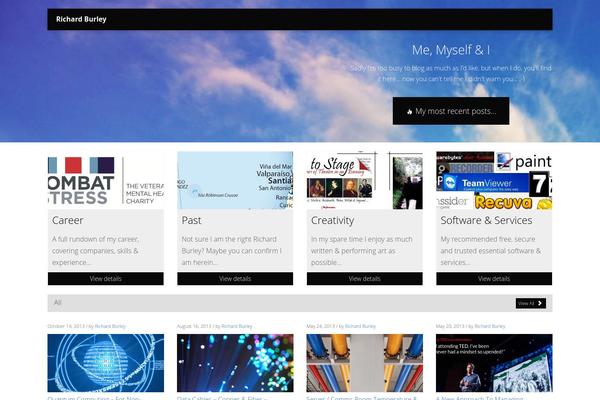Open the Data Cables Copper & Fiber title
600x400 pixels.
[x=222, y=398]
